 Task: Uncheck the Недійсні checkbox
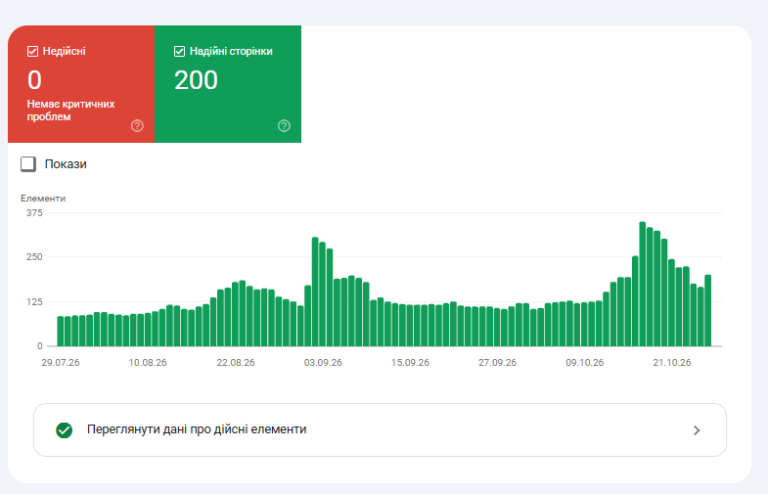point(32,51)
